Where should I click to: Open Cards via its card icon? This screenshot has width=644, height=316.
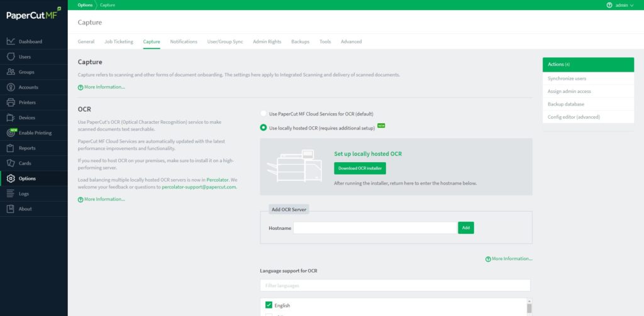click(x=11, y=163)
